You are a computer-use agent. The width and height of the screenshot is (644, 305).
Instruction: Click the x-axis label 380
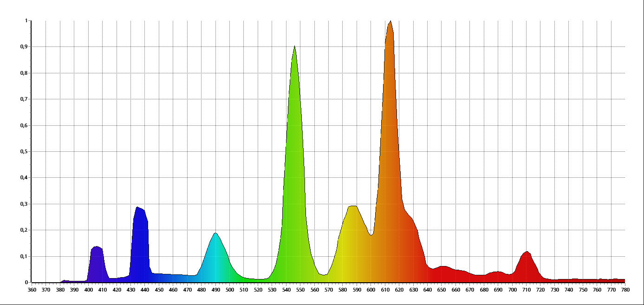(x=60, y=290)
